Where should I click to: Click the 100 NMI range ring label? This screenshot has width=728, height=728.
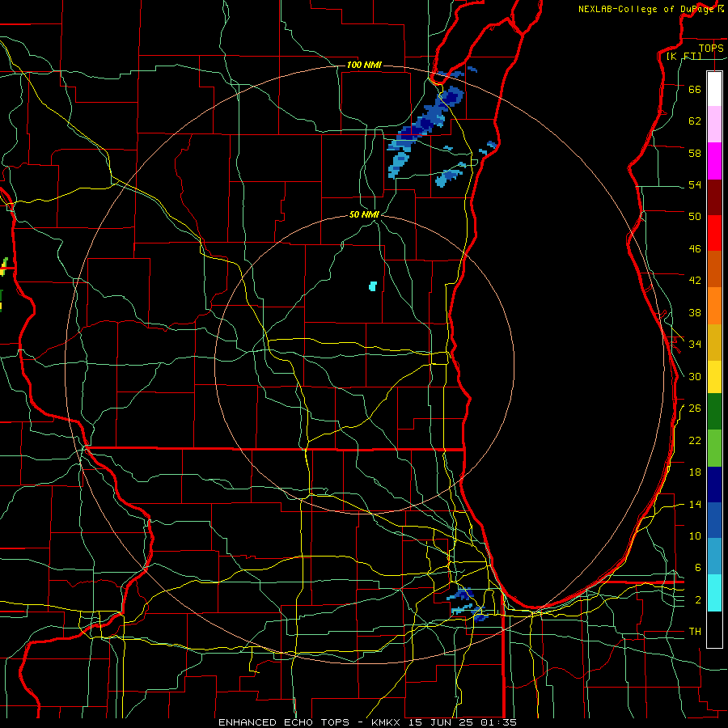pos(364,65)
